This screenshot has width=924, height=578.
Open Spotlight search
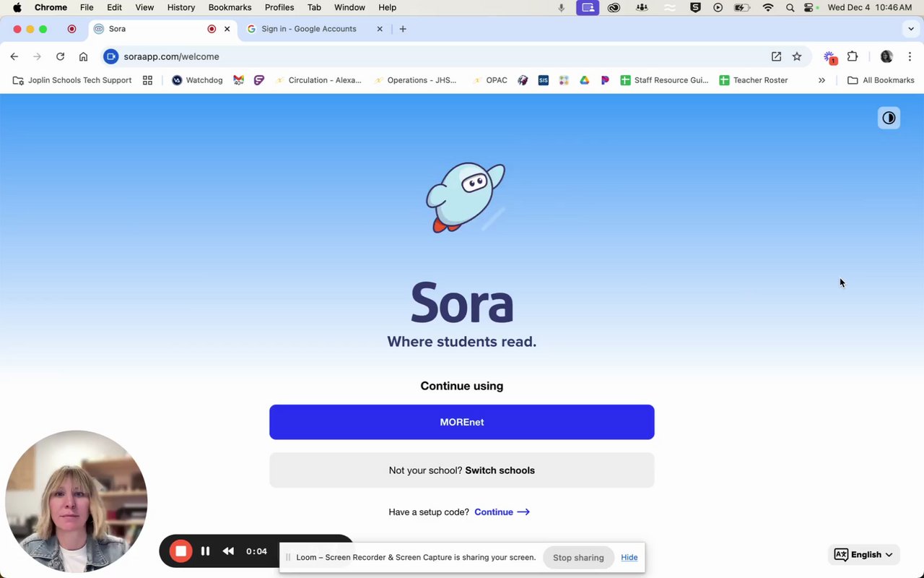pos(790,7)
